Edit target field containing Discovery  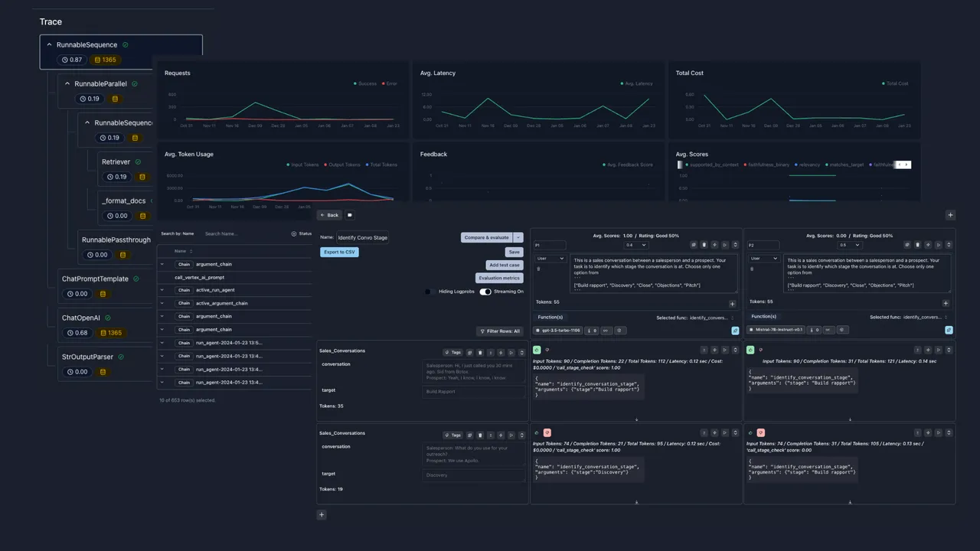pyautogui.click(x=474, y=475)
